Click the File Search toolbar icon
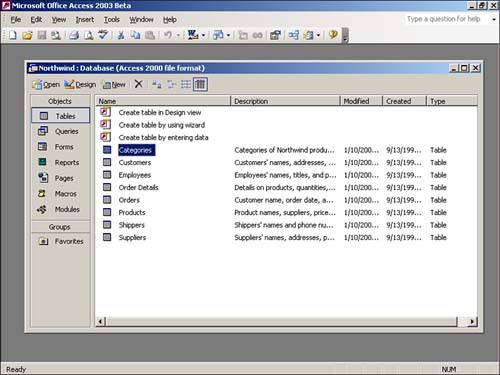This screenshot has height=375, width=500. pyautogui.click(x=56, y=35)
